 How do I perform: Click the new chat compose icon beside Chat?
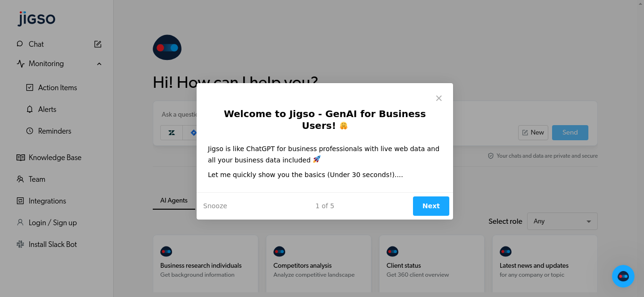click(98, 44)
